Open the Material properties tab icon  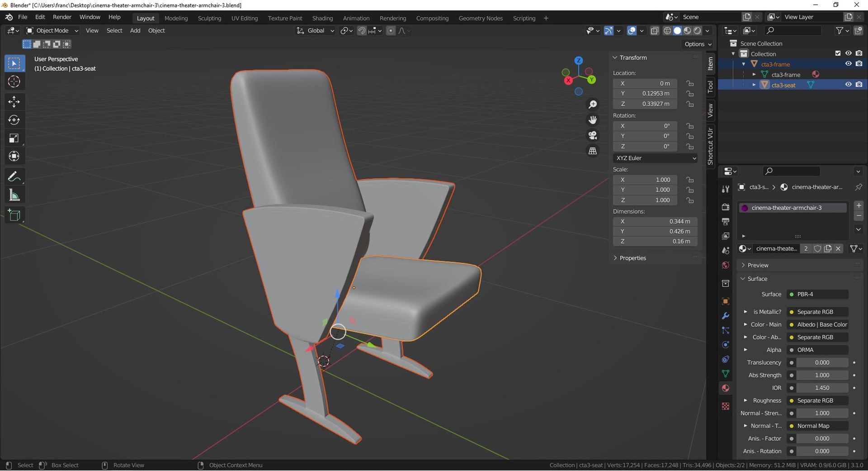click(x=726, y=388)
